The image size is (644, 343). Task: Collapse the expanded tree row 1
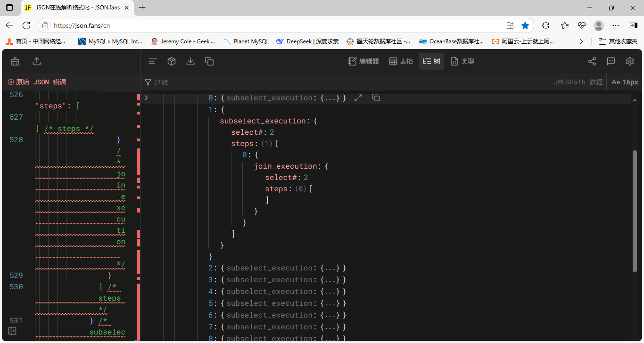click(216, 109)
